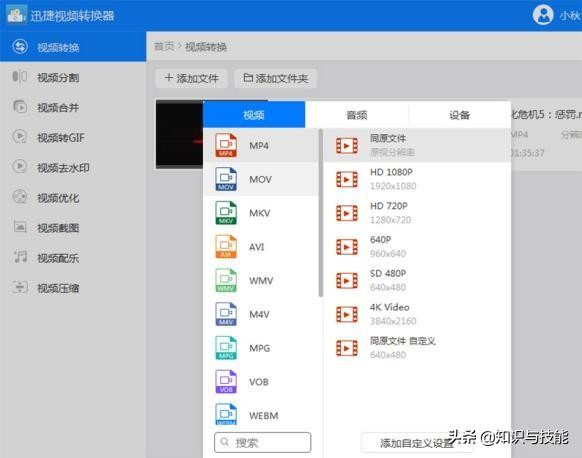Image resolution: width=582 pixels, height=458 pixels.
Task: Click the film icon beside SD 480P
Action: [x=347, y=281]
